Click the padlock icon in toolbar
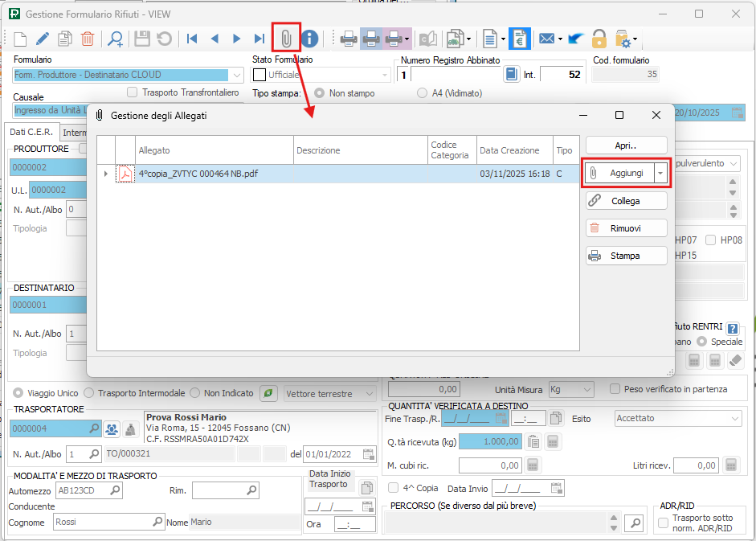 pyautogui.click(x=599, y=38)
